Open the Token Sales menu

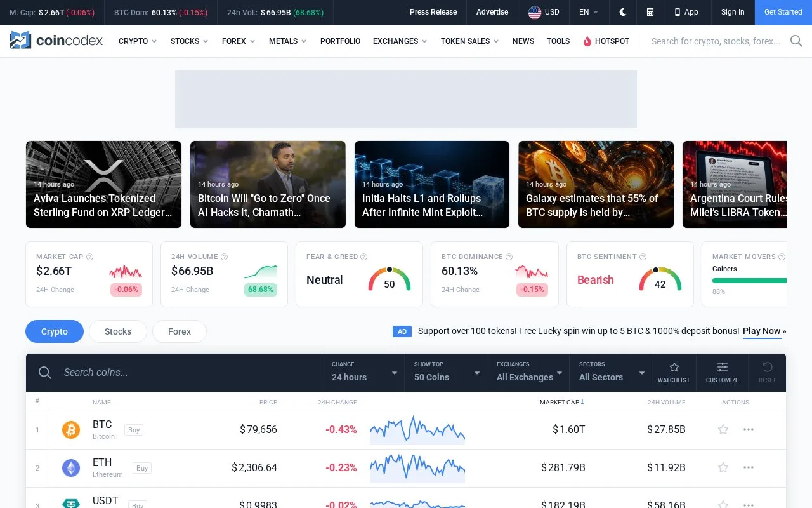470,41
